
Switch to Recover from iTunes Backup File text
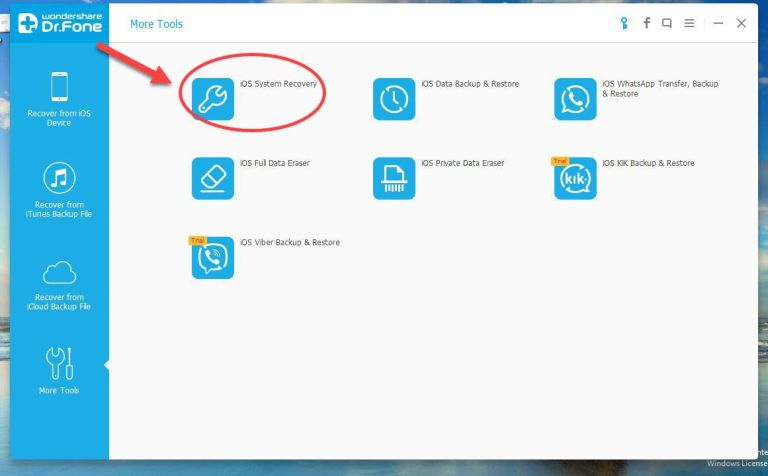pyautogui.click(x=59, y=209)
